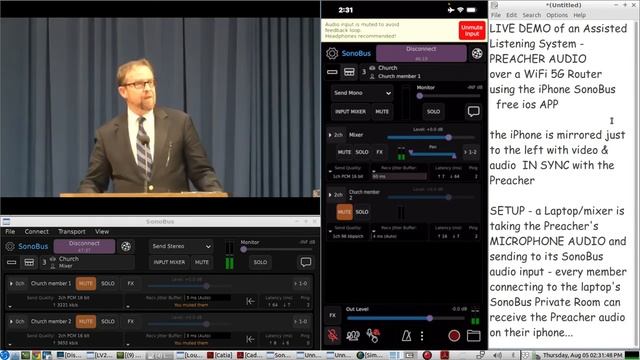The image size is (640, 360).
Task: Solo Church member 1 in desktop SonoBus
Action: pos(108,283)
